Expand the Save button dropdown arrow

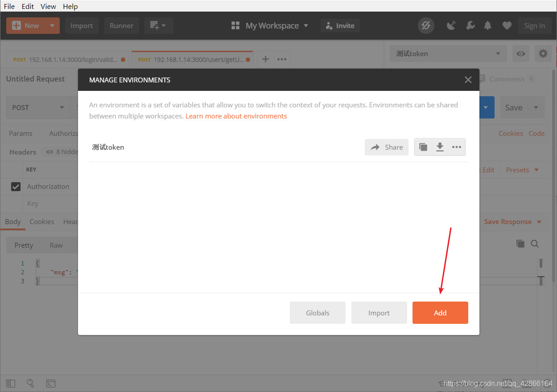pyautogui.click(x=536, y=107)
